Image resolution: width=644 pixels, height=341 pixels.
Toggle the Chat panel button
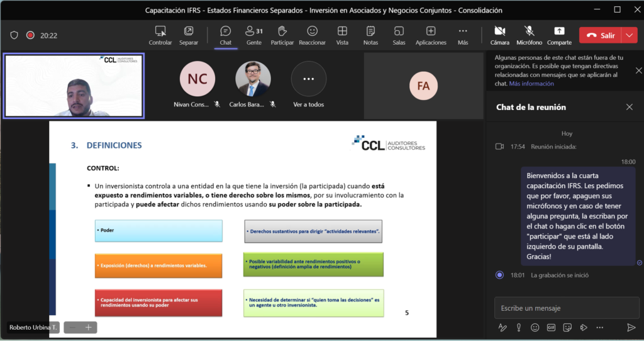pyautogui.click(x=226, y=35)
